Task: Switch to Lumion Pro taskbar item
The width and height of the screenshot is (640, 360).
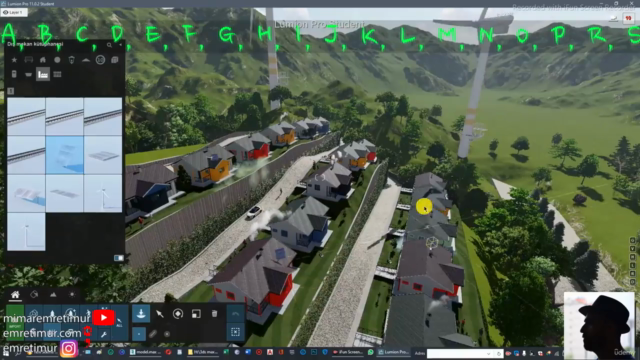Action: pyautogui.click(x=393, y=352)
